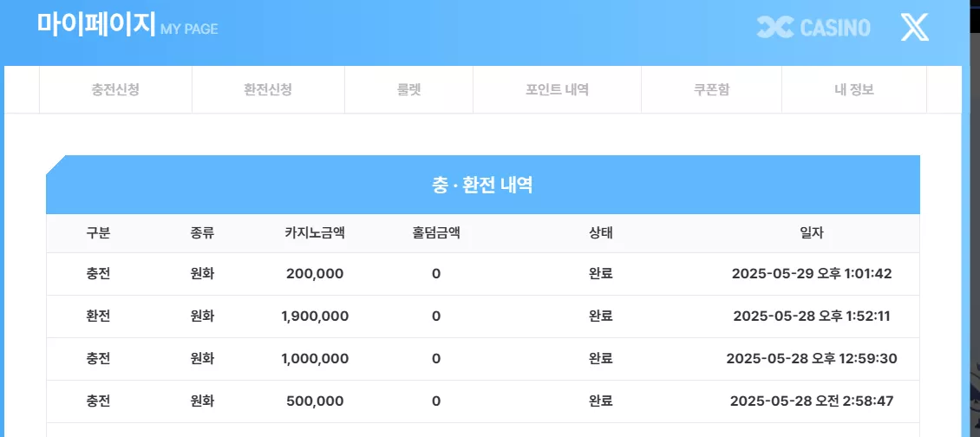Click the 구분 column header

98,234
